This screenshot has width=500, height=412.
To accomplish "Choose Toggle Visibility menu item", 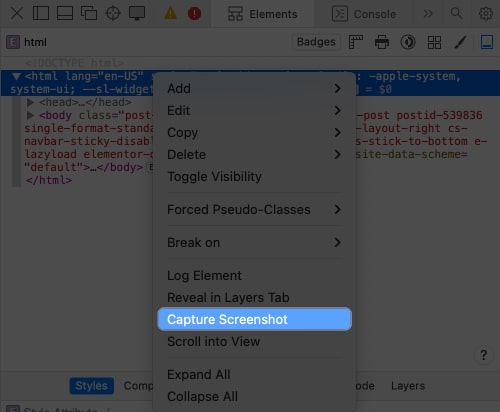I will click(254, 176).
